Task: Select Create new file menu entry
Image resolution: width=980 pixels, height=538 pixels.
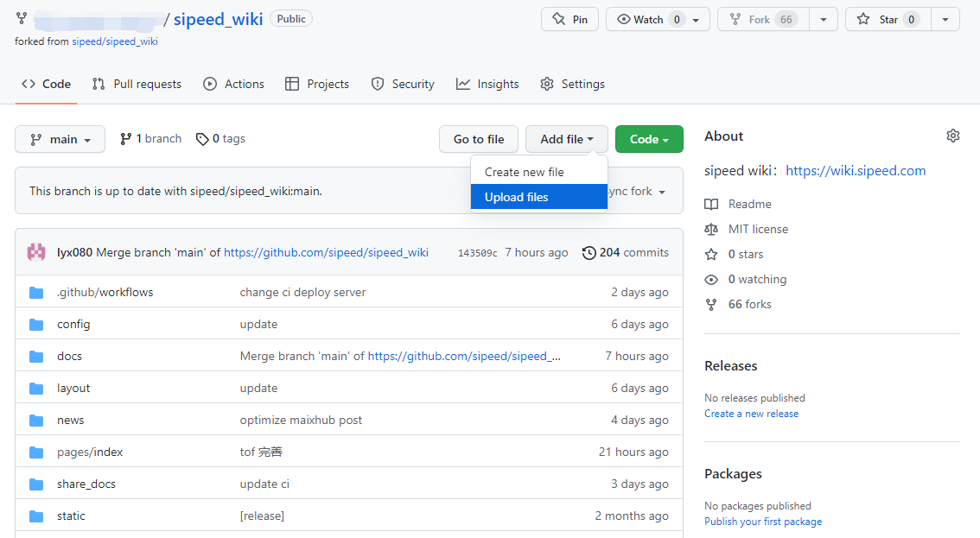Action: (538, 172)
